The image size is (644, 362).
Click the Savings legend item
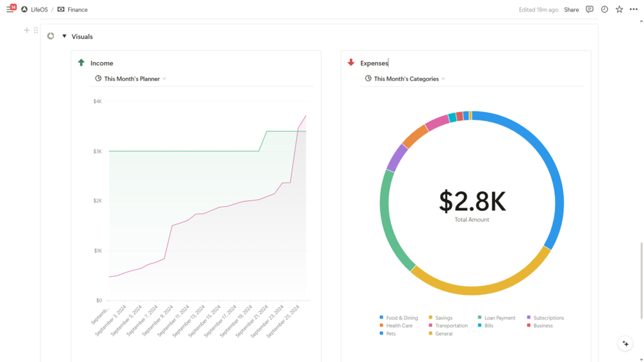point(440,318)
